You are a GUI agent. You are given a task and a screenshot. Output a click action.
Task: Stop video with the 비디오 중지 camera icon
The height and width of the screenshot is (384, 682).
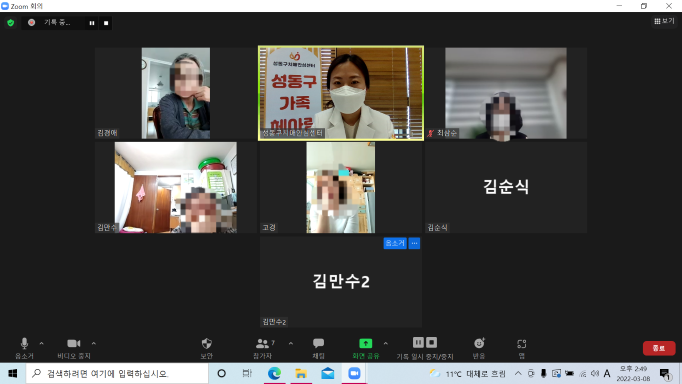pyautogui.click(x=74, y=347)
